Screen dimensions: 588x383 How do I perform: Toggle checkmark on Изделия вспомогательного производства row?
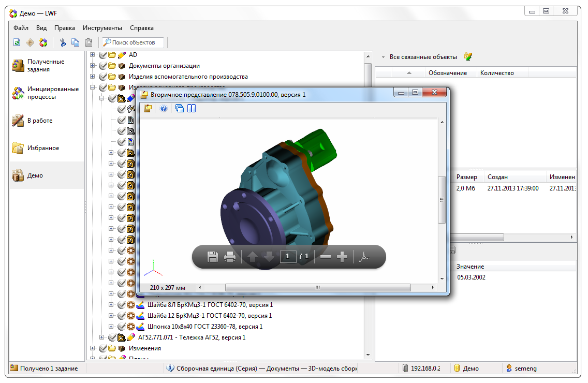(103, 77)
